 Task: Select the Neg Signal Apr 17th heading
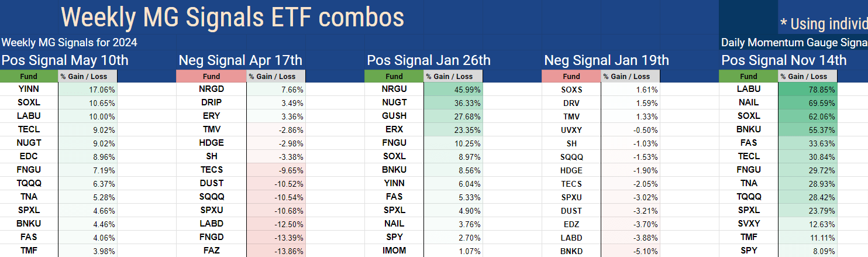coord(240,60)
